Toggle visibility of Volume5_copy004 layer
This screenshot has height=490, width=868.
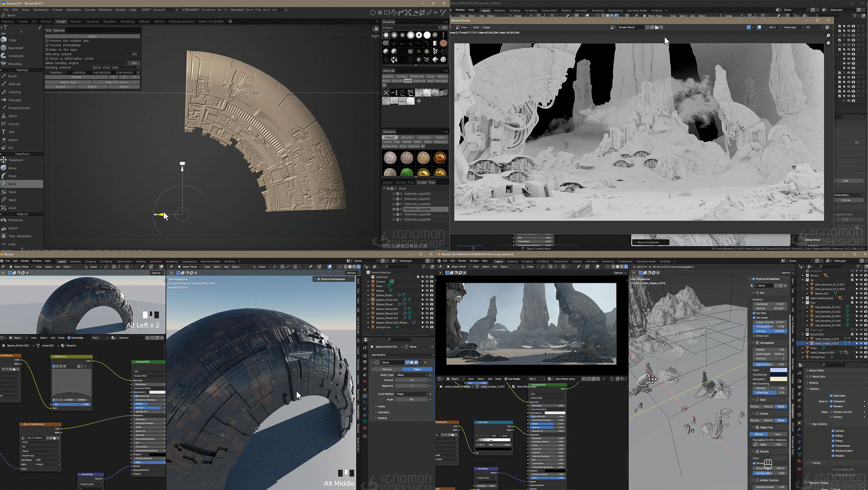394,209
